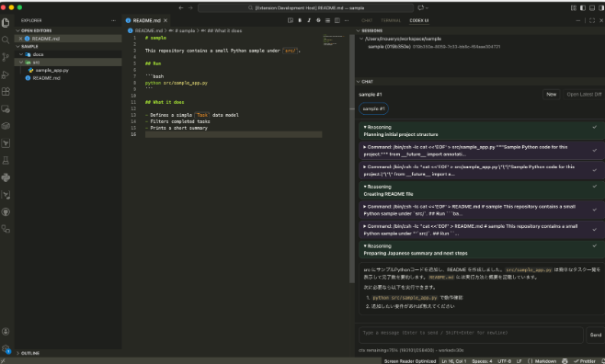
Task: Open the Extensions view
Action: pos(6,92)
